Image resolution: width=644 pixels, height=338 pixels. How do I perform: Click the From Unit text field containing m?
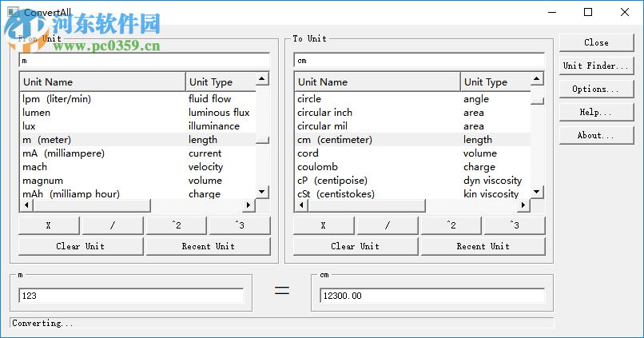[144, 61]
